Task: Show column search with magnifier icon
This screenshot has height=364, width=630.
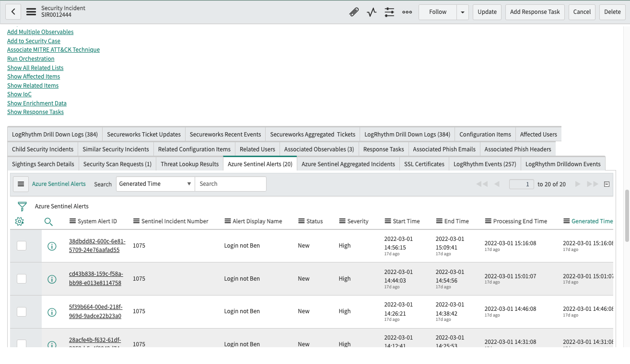Action: pyautogui.click(x=48, y=221)
